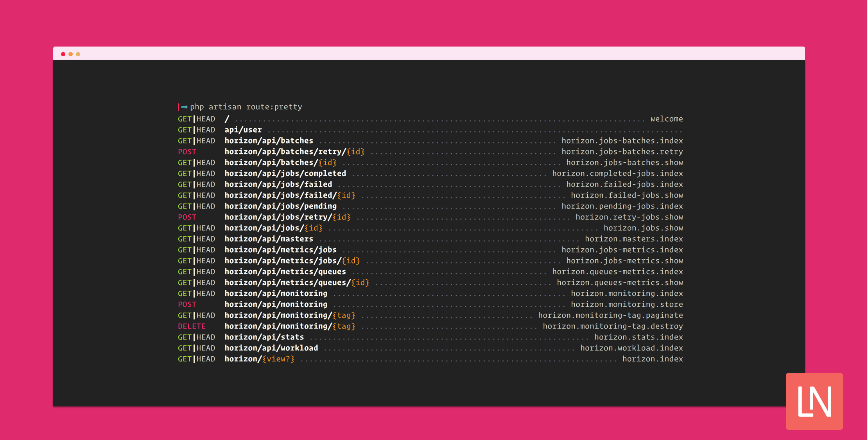Click 'horizon.jobs.show' route name
Viewport: 868px width, 440px height.
point(643,228)
